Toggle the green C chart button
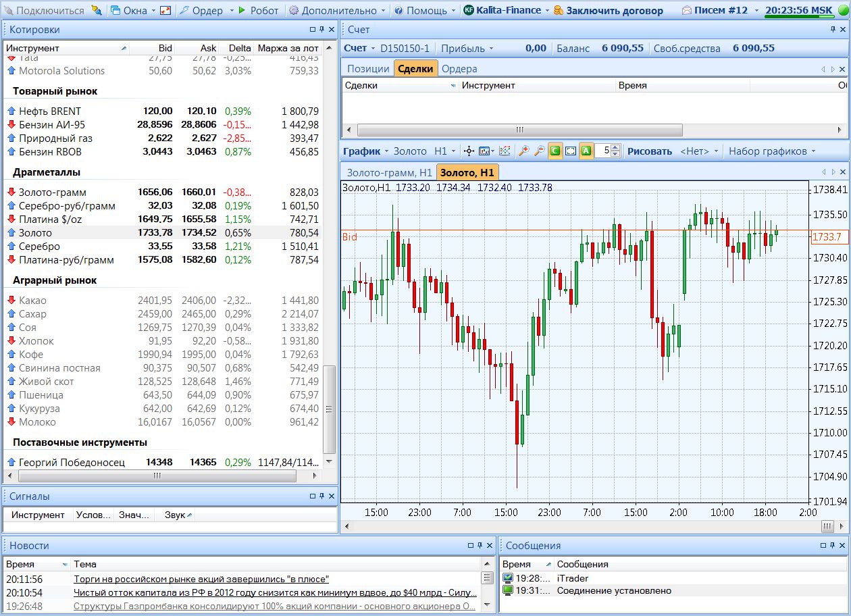Image resolution: width=851 pixels, height=616 pixels. pos(555,151)
